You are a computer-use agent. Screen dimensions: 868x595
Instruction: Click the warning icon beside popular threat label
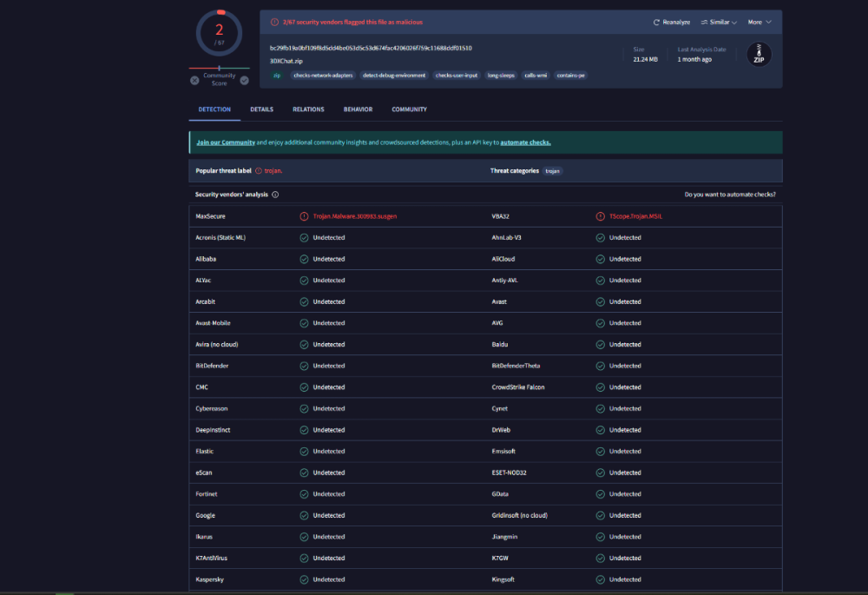point(259,170)
